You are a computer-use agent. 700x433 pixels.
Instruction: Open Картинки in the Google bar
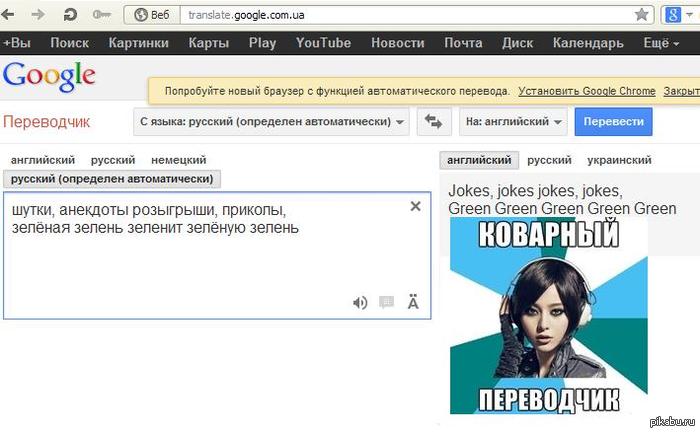pos(138,43)
